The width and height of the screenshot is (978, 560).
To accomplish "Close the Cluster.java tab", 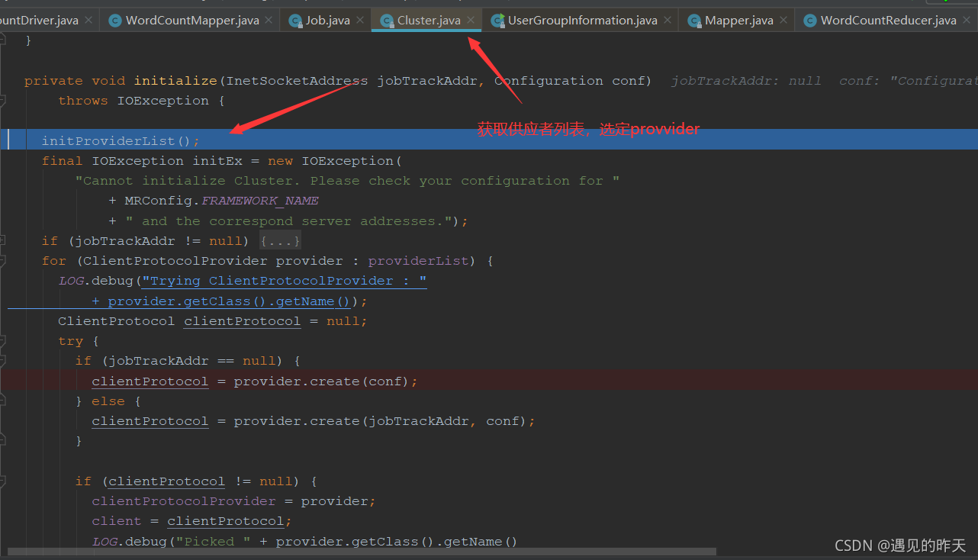I will point(471,21).
